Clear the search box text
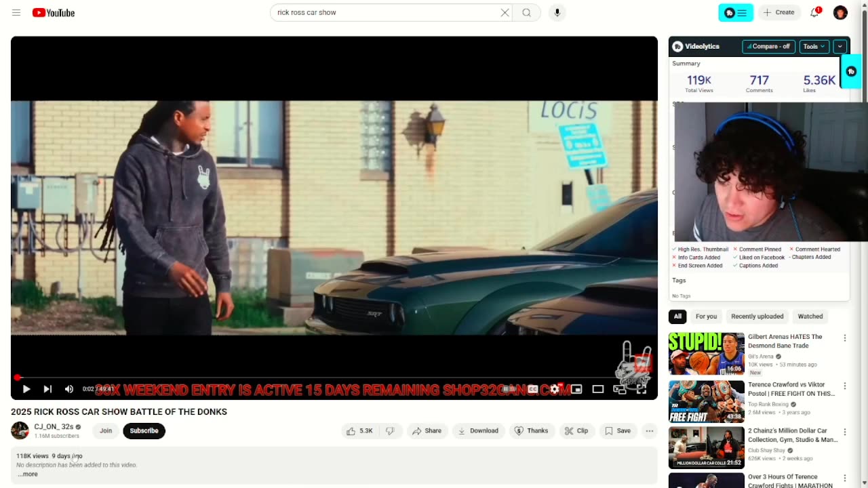 505,13
